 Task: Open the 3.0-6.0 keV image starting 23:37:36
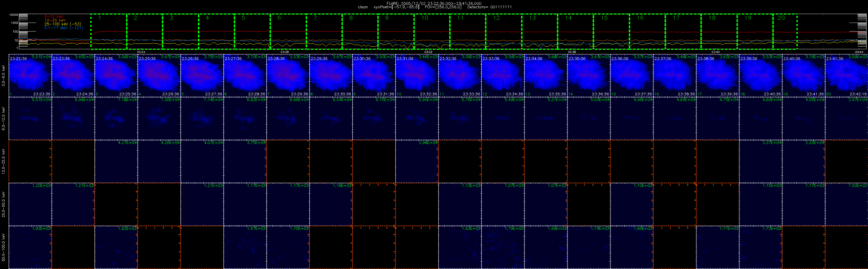[675, 76]
